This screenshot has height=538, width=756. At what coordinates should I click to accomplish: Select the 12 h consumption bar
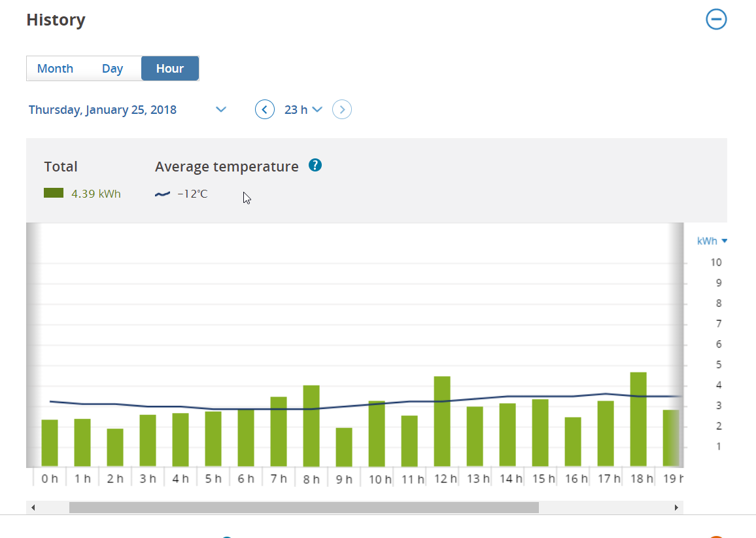(x=442, y=421)
